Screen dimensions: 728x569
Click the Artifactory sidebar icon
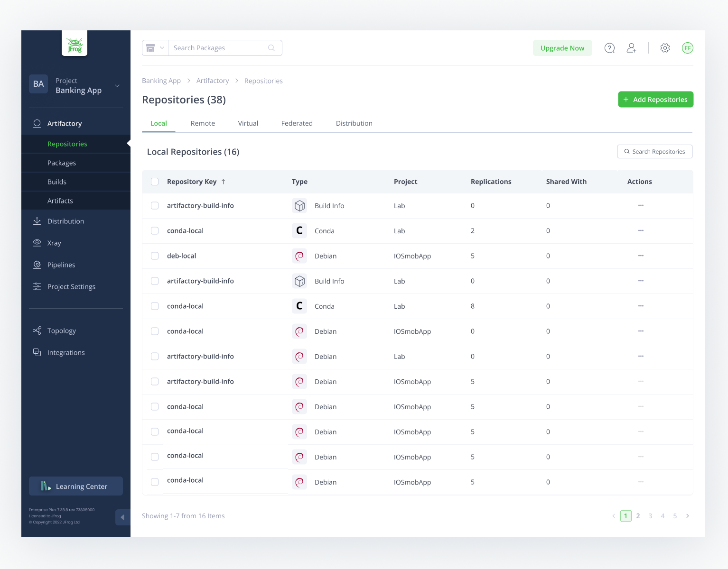[x=37, y=123]
